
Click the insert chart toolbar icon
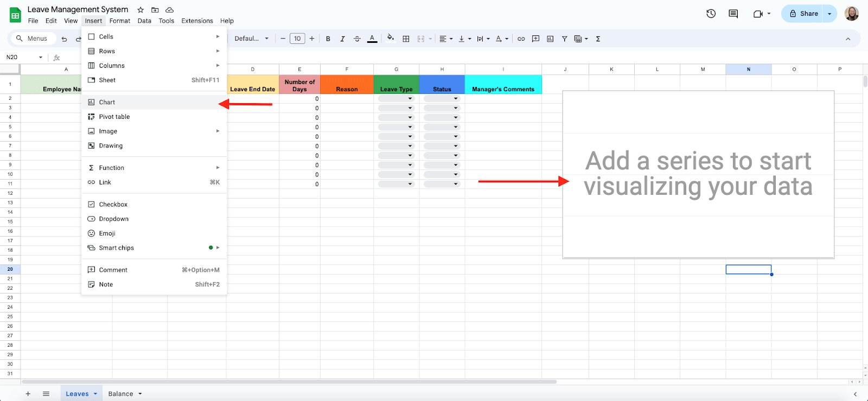[550, 39]
